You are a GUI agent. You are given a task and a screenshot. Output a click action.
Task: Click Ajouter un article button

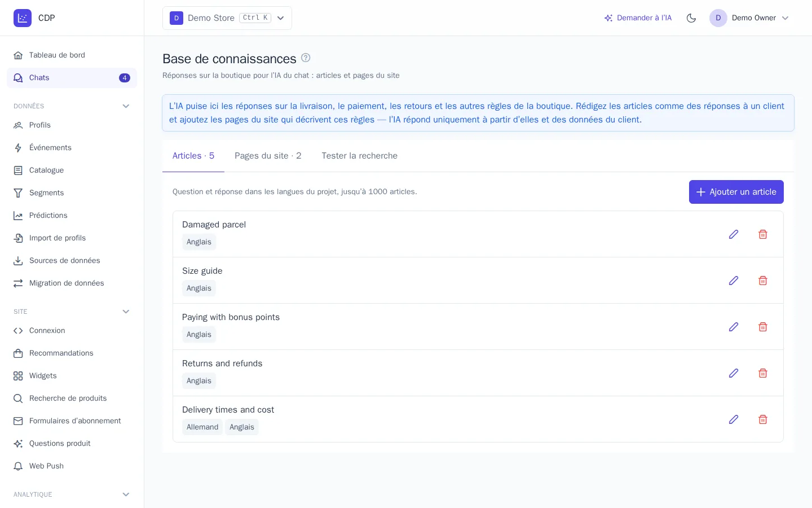click(x=736, y=192)
